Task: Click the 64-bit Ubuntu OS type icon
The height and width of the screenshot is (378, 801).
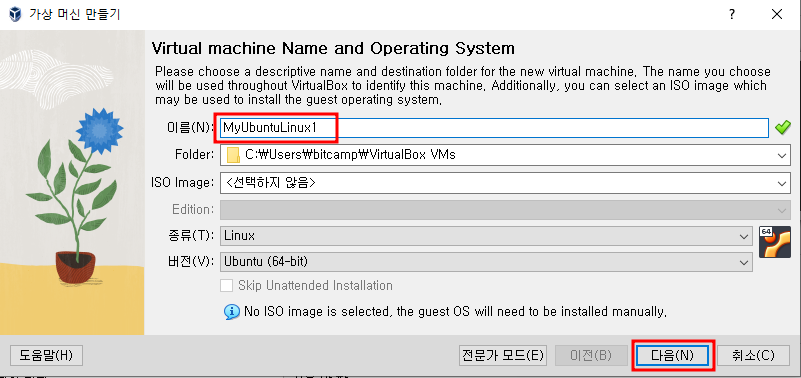Action: point(774,242)
